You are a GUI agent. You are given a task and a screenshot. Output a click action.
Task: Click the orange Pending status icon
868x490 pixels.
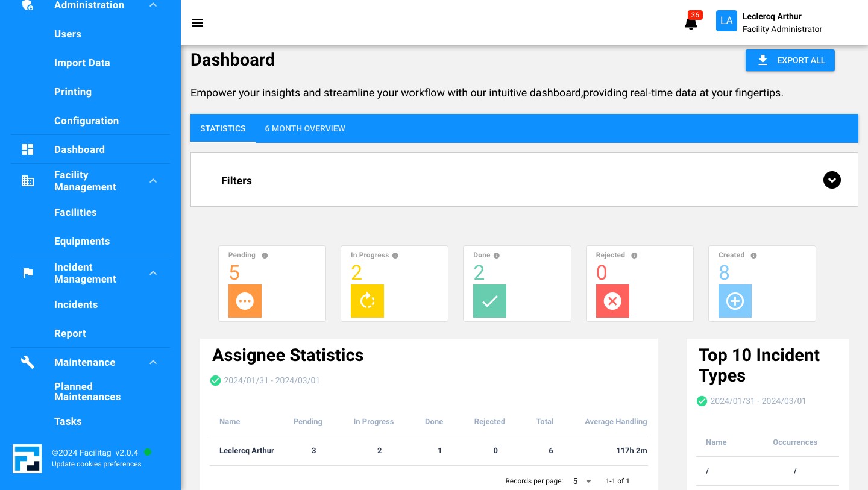point(245,301)
